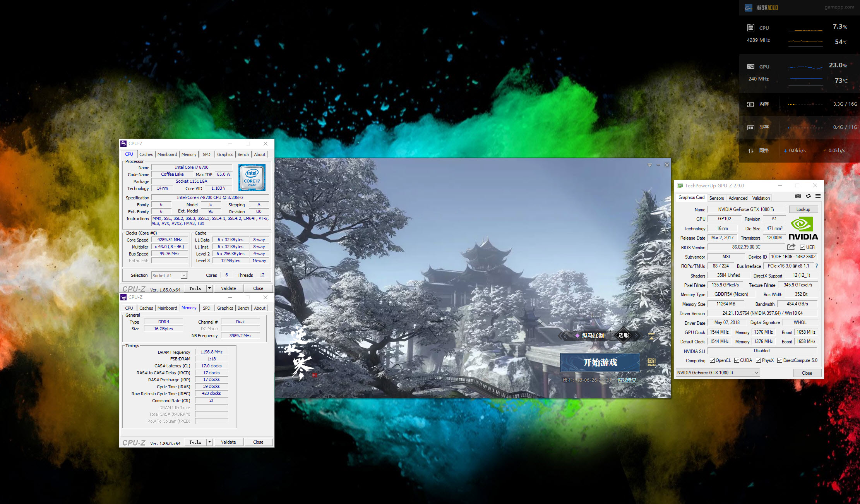Expand the Socket #1 selection dropdown
The width and height of the screenshot is (860, 504).
point(184,276)
